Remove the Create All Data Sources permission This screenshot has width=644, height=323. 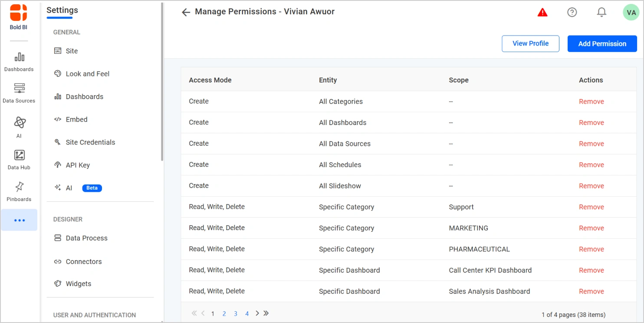[591, 144]
